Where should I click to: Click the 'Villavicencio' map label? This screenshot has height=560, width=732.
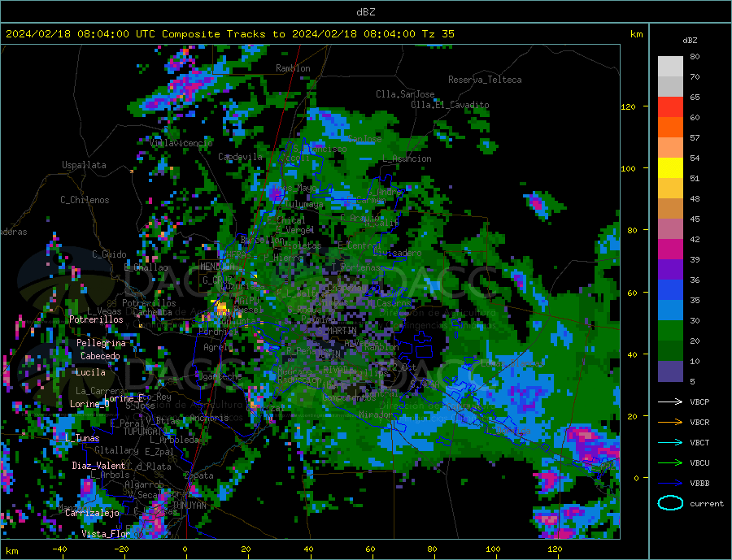click(181, 143)
